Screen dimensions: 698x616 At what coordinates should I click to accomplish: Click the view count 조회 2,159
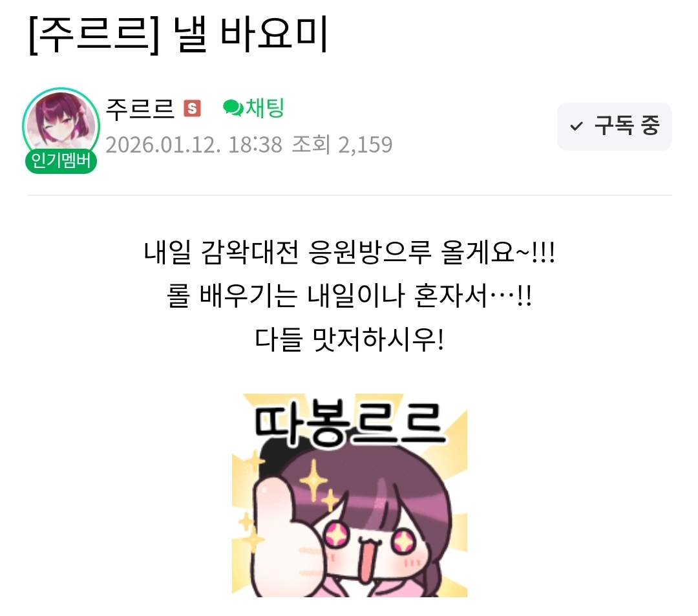tap(342, 145)
